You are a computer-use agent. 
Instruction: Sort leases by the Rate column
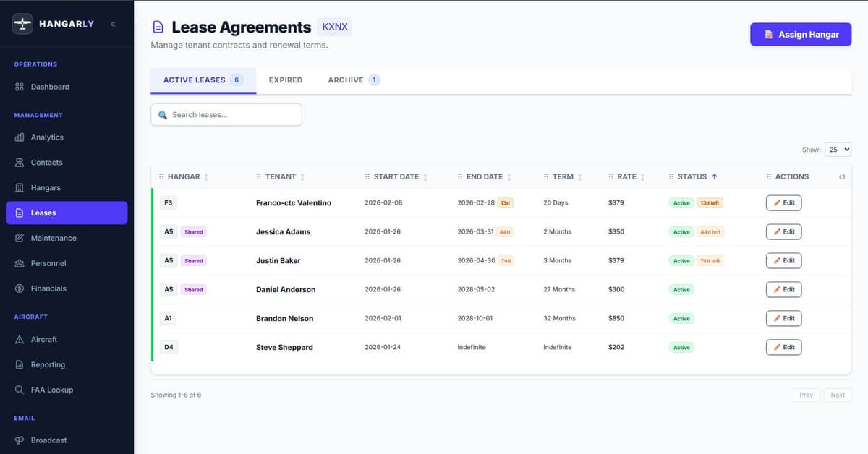tap(626, 176)
